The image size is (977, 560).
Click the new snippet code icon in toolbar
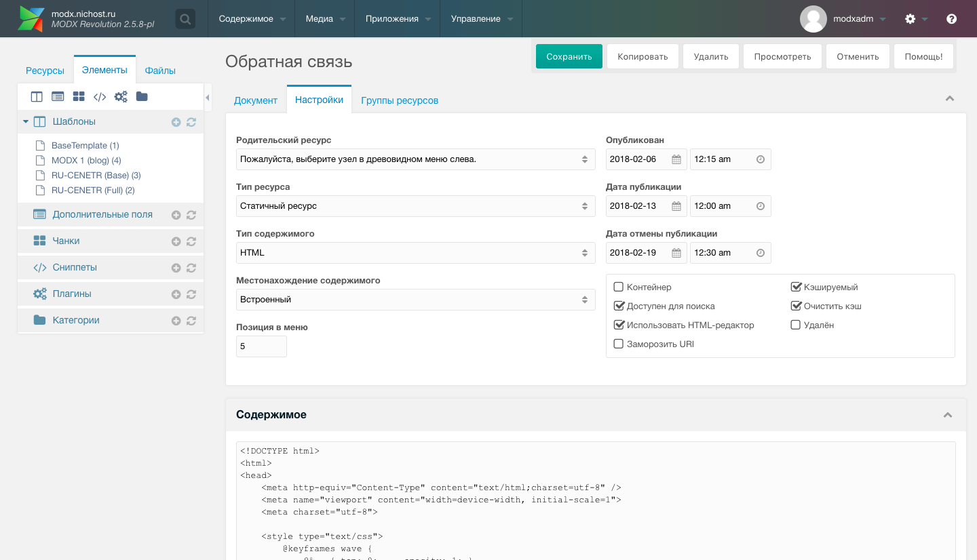click(100, 97)
